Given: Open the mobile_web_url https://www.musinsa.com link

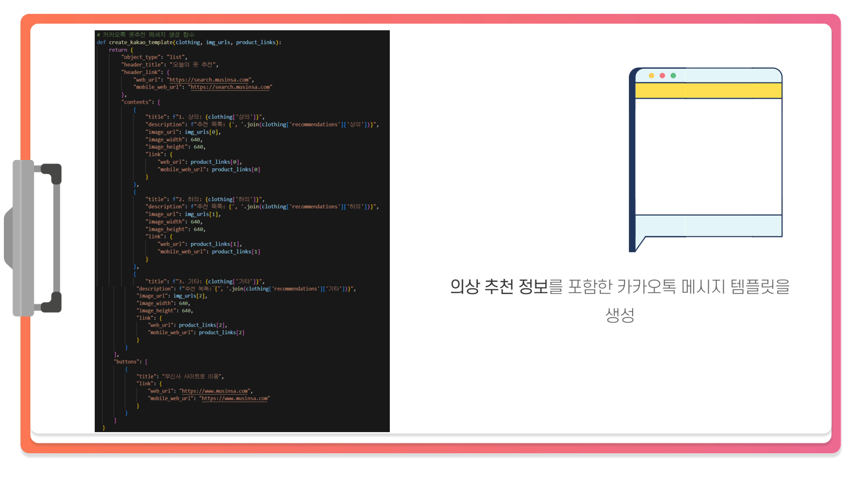Looking at the screenshot, I should click(x=235, y=398).
